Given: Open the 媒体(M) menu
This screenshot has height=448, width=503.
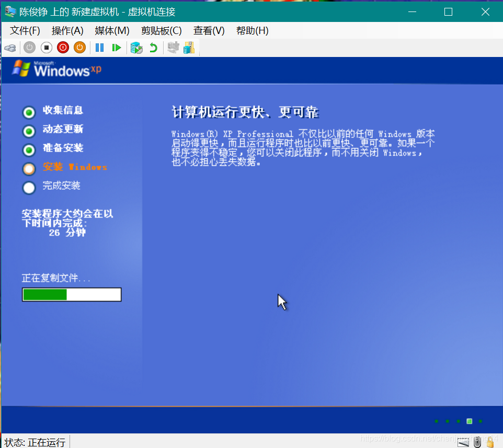Looking at the screenshot, I should (x=111, y=30).
